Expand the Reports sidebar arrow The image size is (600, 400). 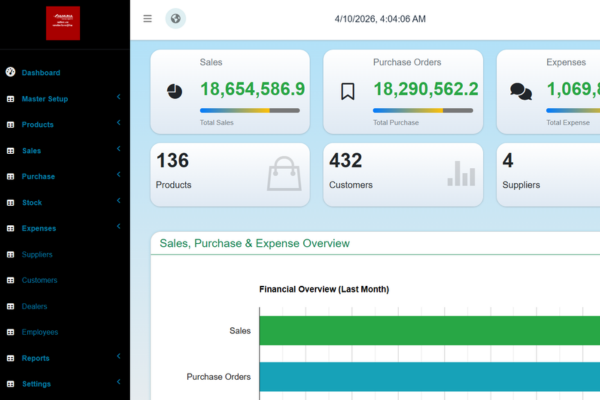click(118, 357)
